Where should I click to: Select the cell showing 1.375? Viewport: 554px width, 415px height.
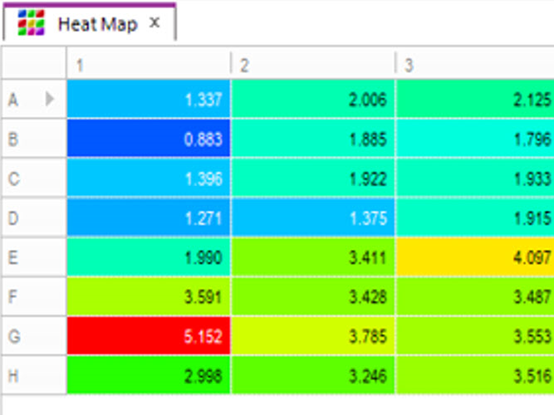click(x=313, y=218)
